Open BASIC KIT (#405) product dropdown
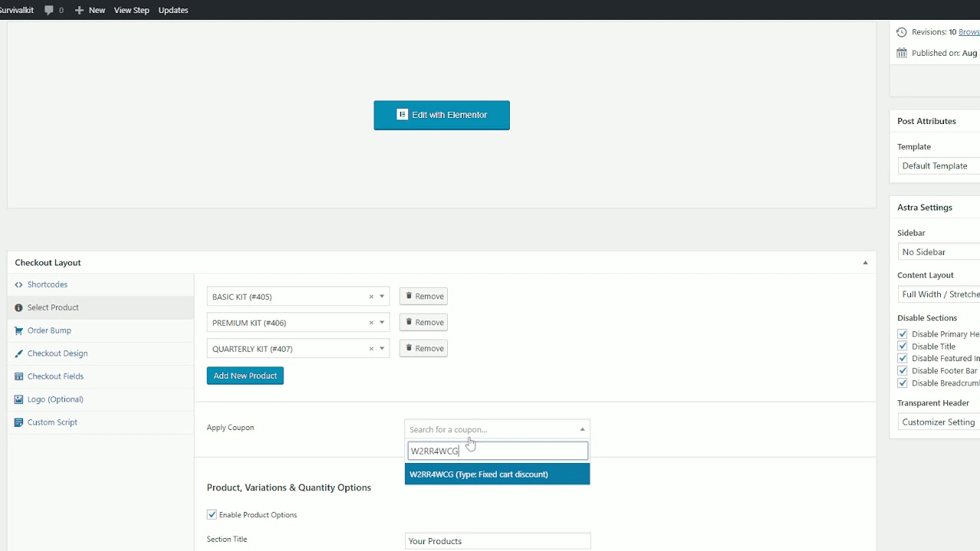This screenshot has width=980, height=551. coord(298,297)
